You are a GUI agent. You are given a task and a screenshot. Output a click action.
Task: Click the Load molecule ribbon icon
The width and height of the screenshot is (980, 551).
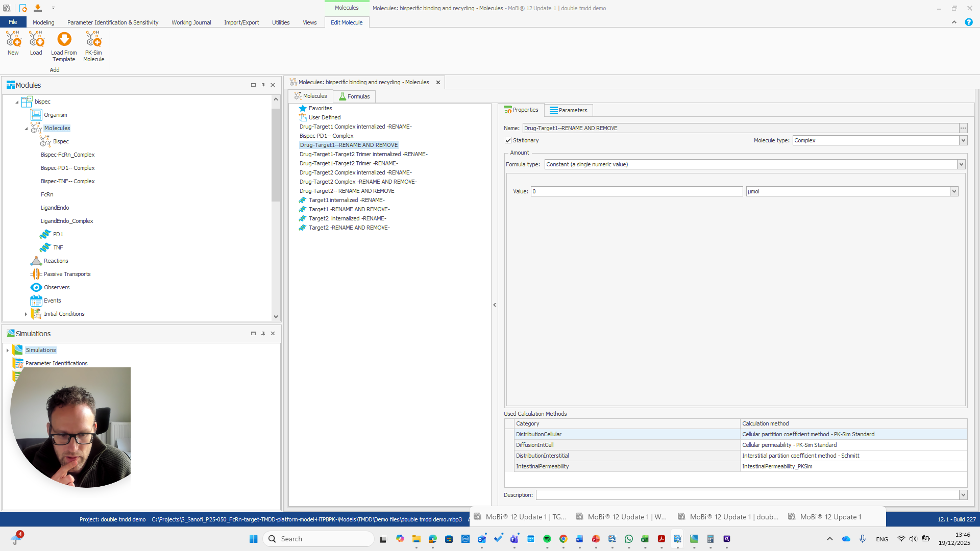click(36, 39)
